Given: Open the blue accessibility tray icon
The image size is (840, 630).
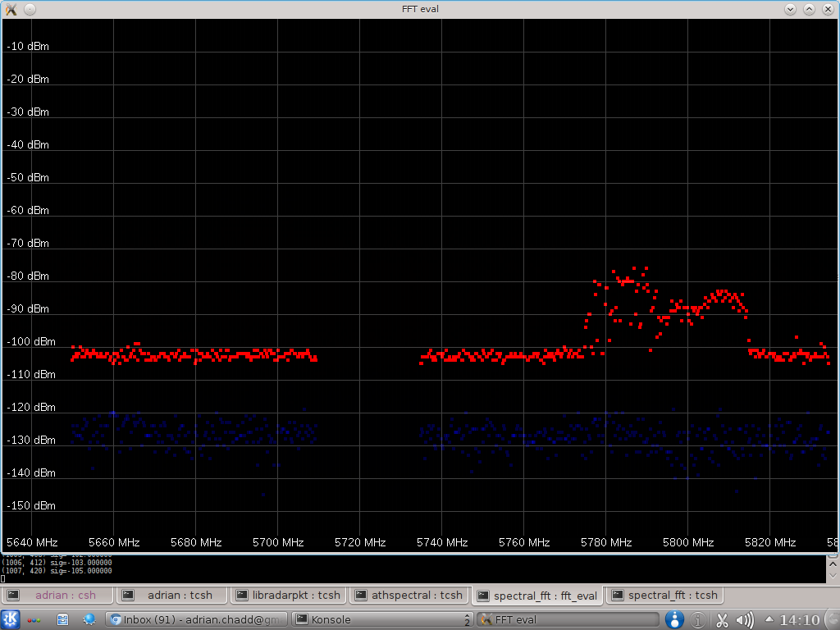Looking at the screenshot, I should [674, 620].
